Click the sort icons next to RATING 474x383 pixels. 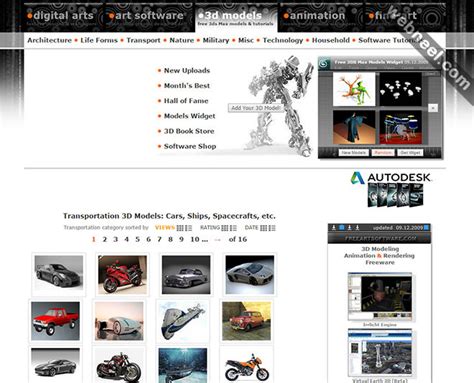tap(229, 228)
